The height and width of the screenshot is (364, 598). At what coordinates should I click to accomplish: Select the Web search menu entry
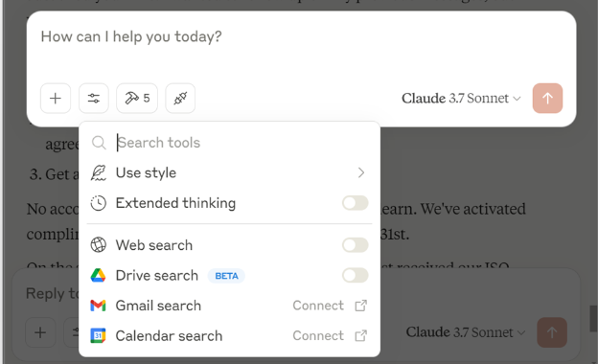point(229,245)
